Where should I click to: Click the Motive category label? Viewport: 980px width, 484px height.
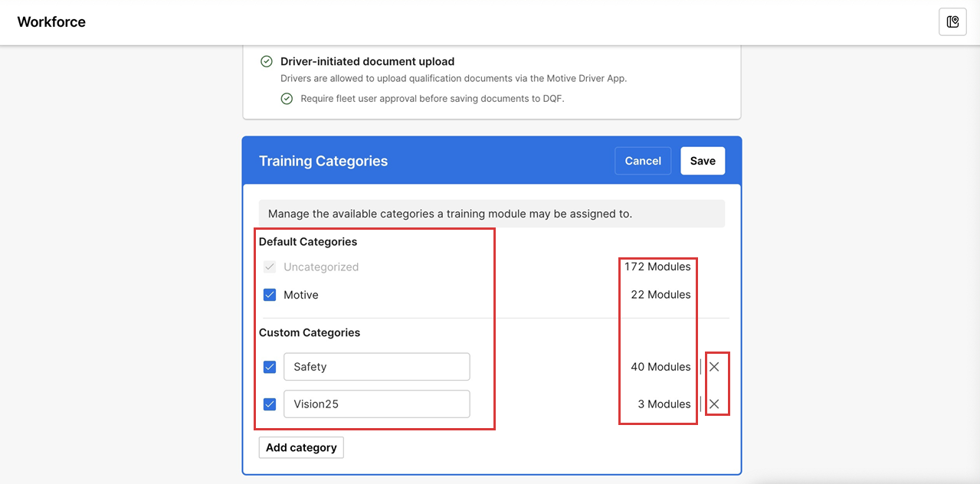(301, 295)
